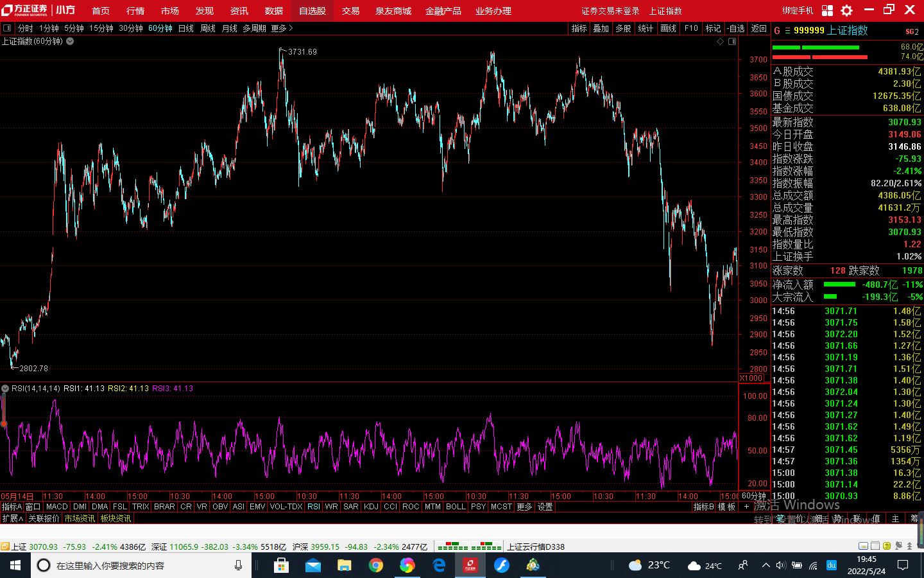Show hidden system tray icons
The width and height of the screenshot is (924, 578).
(x=766, y=565)
